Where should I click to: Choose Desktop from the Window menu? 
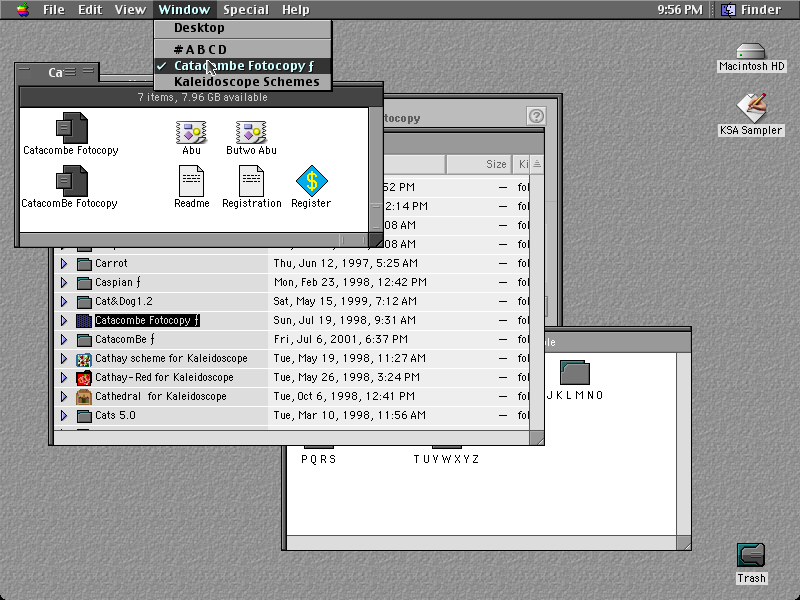click(243, 28)
